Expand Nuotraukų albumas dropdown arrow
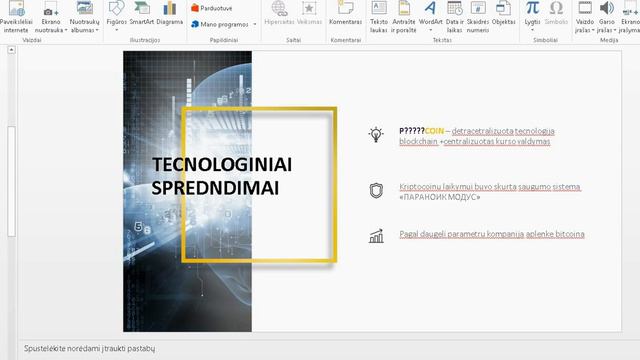Image resolution: width=640 pixels, height=360 pixels. (x=97, y=30)
